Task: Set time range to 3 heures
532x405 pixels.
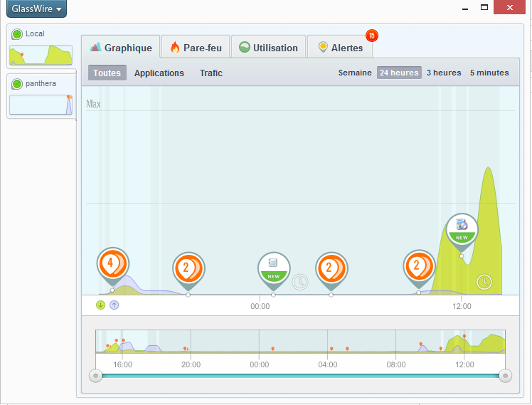Action: [444, 73]
